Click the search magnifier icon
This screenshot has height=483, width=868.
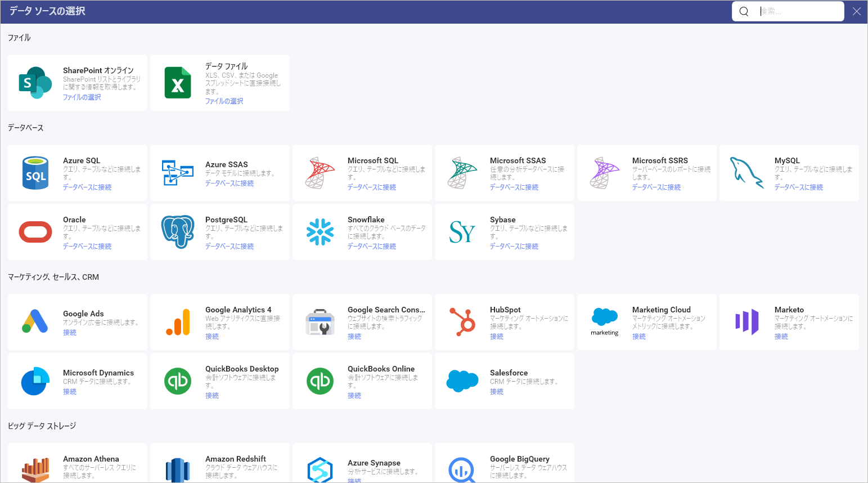[744, 11]
